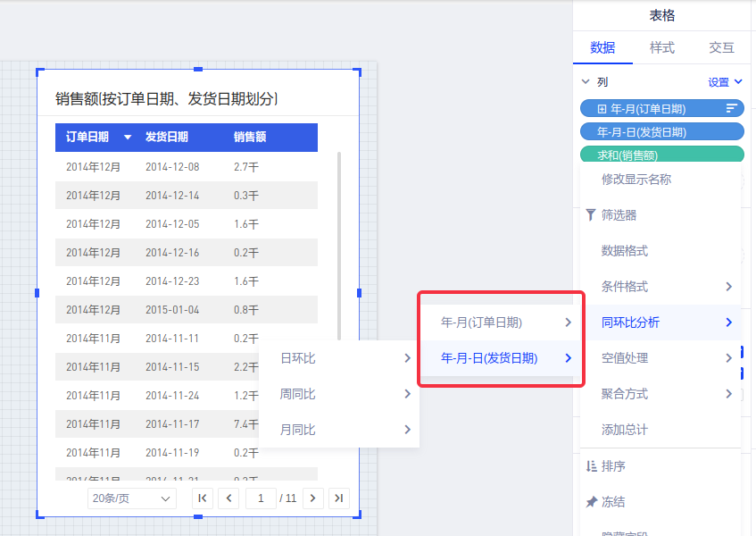Click the sort icon on 年-月(订单日期) field
This screenshot has height=536, width=756.
click(732, 109)
